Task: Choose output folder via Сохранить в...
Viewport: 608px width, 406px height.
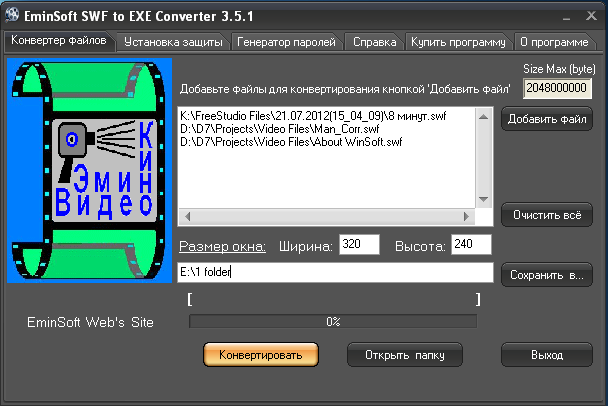Action: point(547,275)
